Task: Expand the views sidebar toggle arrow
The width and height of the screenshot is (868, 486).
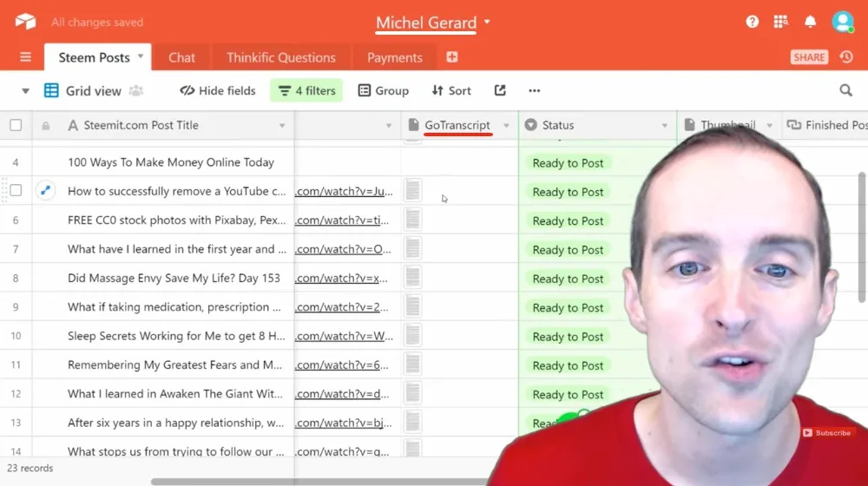Action: click(25, 91)
